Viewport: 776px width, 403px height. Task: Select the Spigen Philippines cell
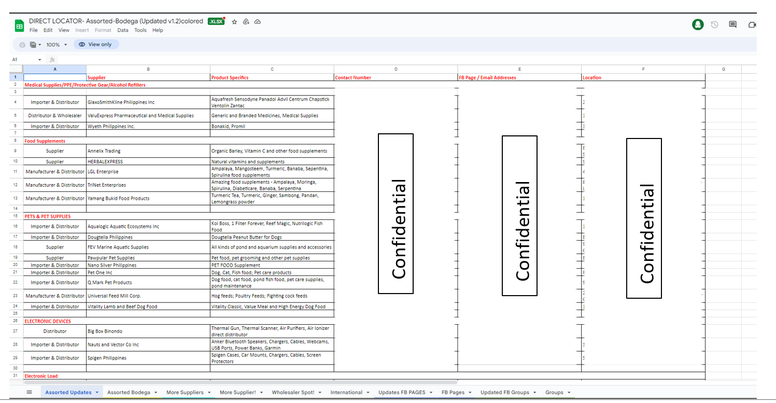pyautogui.click(x=148, y=358)
